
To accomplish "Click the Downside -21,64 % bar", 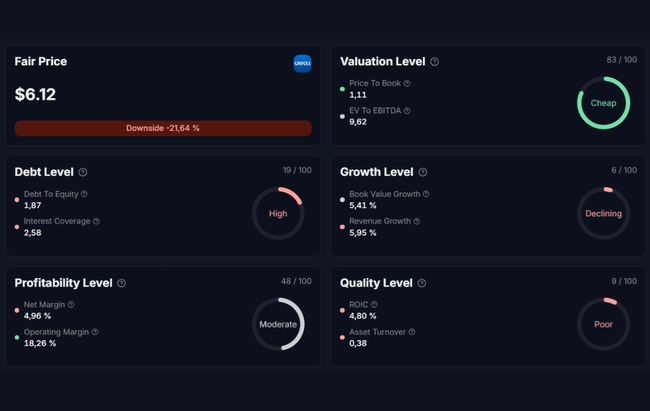I will [x=163, y=128].
